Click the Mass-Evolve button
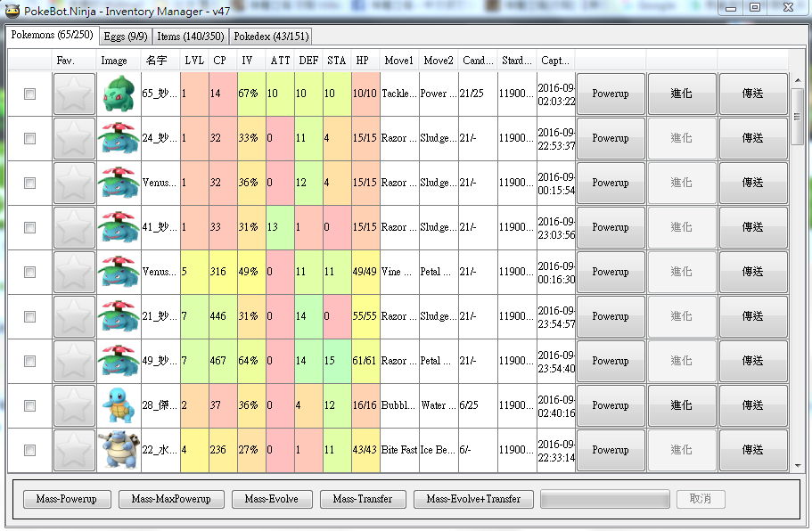The width and height of the screenshot is (812, 531). pyautogui.click(x=272, y=499)
